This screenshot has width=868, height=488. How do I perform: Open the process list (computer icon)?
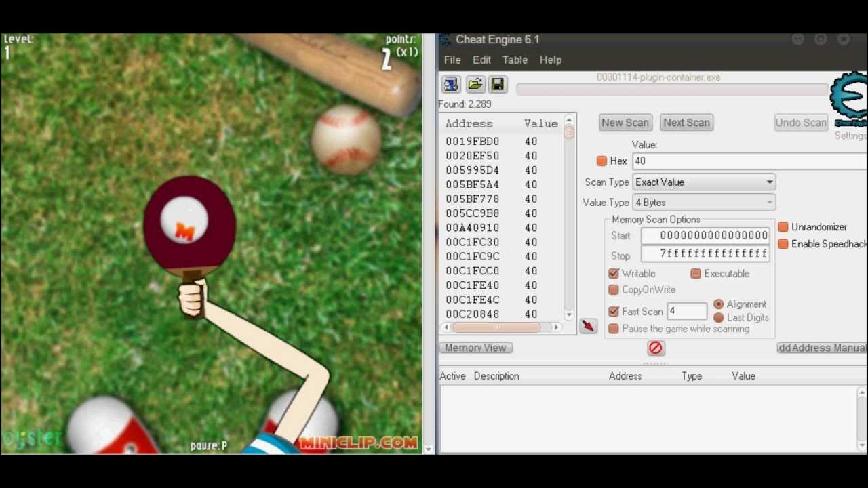[x=451, y=84]
